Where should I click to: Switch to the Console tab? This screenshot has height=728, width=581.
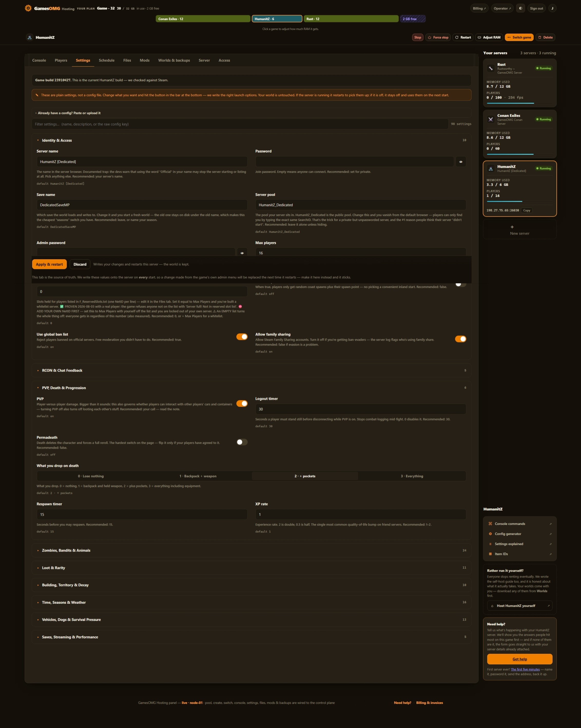[x=39, y=61]
